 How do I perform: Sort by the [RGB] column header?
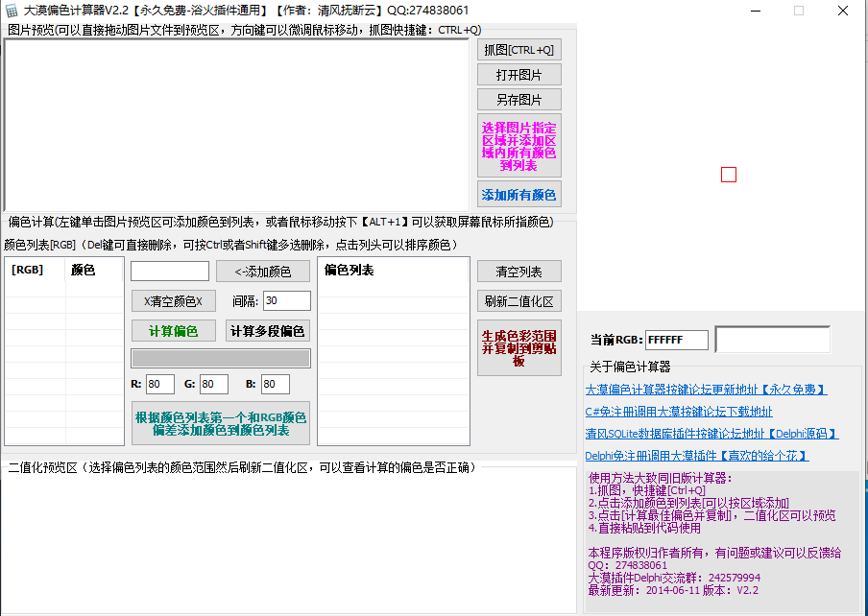pos(35,270)
